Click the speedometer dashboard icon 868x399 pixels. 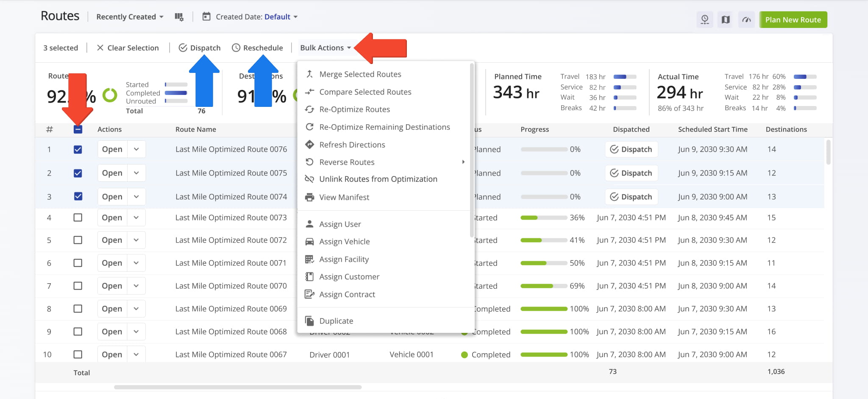[x=746, y=20]
